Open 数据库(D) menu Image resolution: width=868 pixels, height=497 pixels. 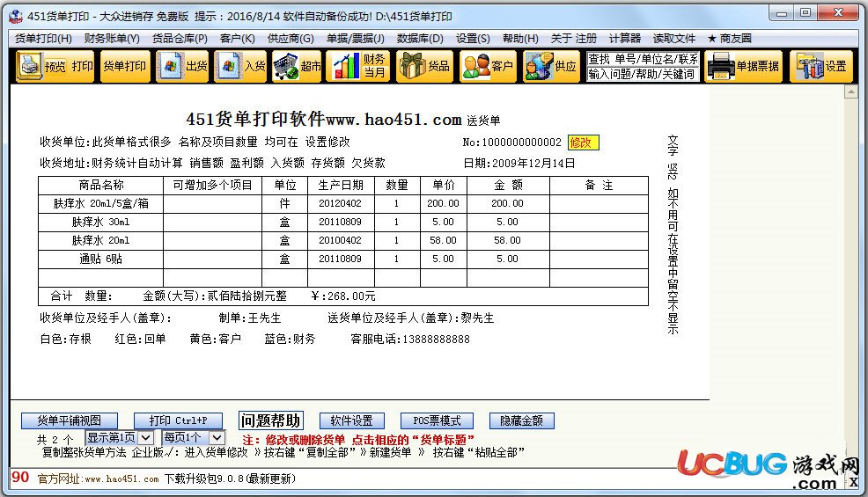(420, 38)
